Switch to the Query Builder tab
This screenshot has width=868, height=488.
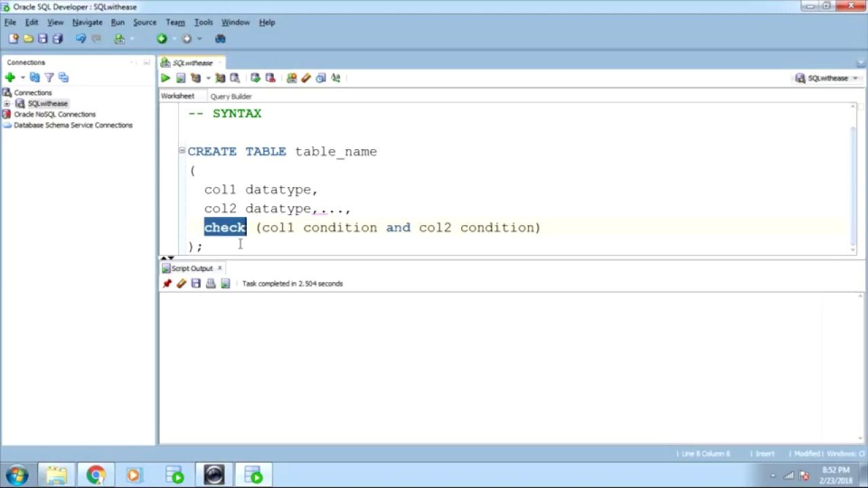tap(231, 96)
